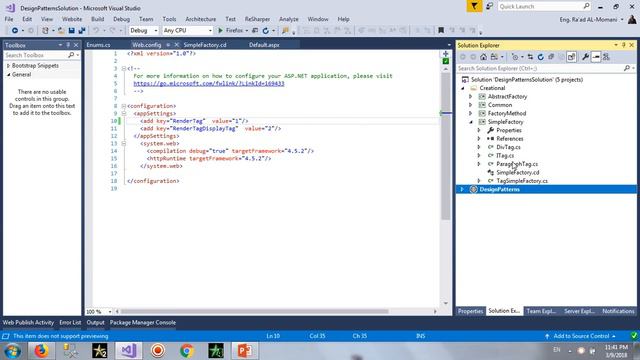Open the go.microsoft.com fwlink hyperlink
This screenshot has width=640, height=360.
pos(209,83)
